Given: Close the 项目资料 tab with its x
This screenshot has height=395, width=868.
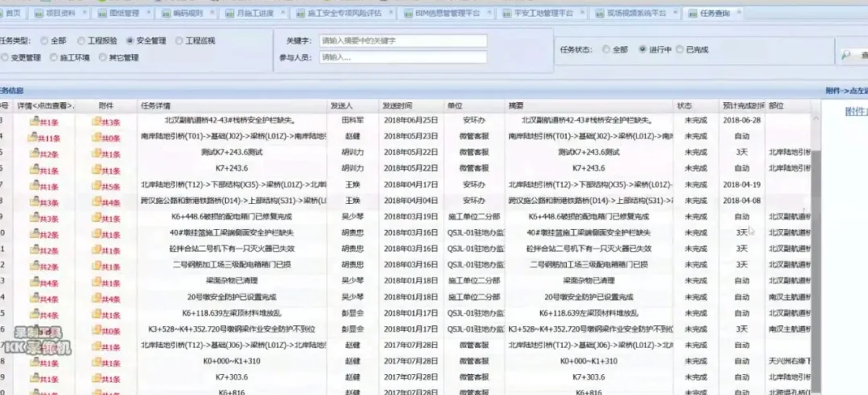Looking at the screenshot, I should (83, 11).
